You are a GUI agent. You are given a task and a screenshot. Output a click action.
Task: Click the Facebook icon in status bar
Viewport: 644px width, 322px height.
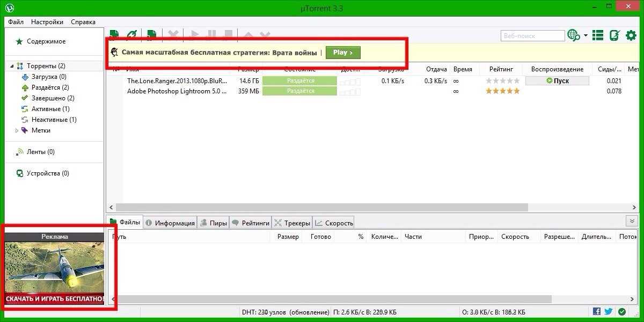coord(597,311)
